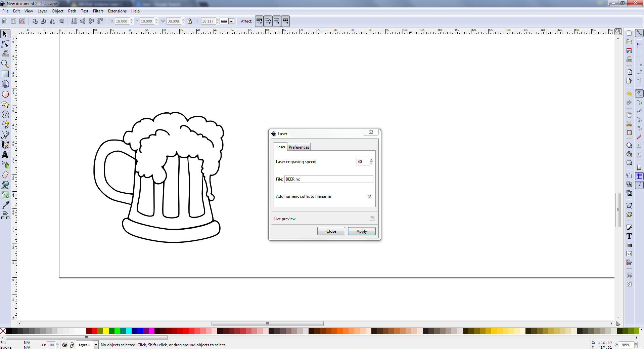Toggle Add numeric suffix to filename checkbox
This screenshot has height=349, width=644.
pyautogui.click(x=370, y=196)
